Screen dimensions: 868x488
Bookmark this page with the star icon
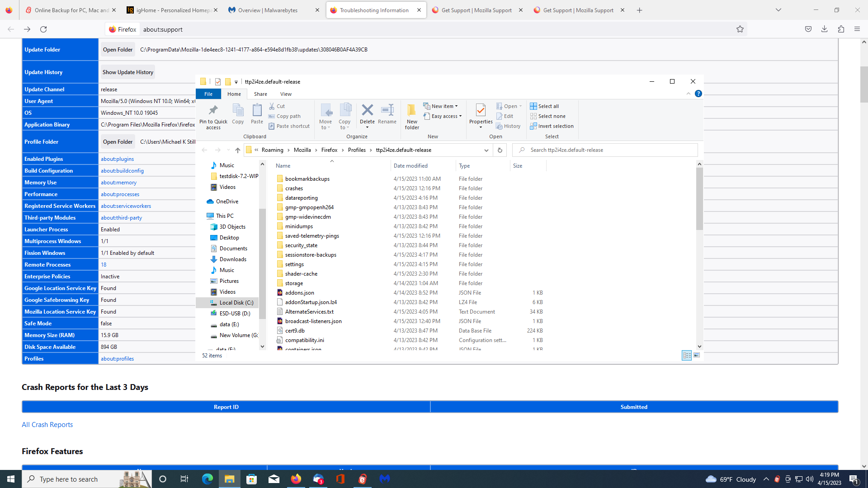[740, 29]
